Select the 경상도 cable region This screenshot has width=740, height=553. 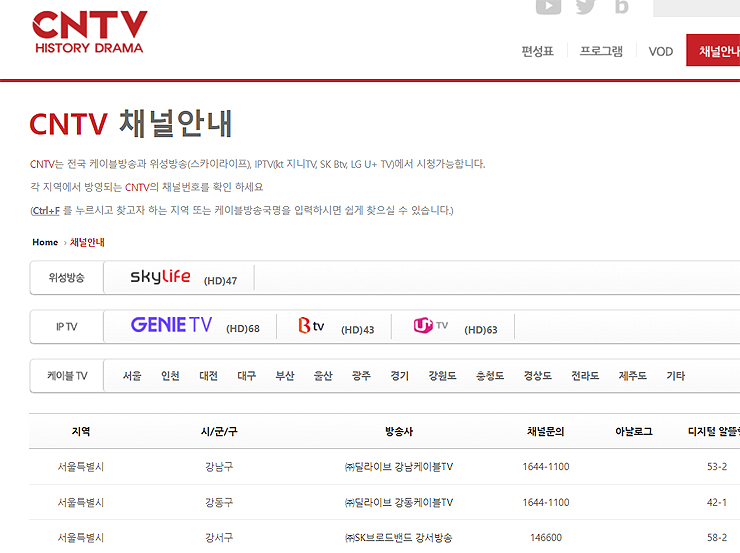(538, 376)
